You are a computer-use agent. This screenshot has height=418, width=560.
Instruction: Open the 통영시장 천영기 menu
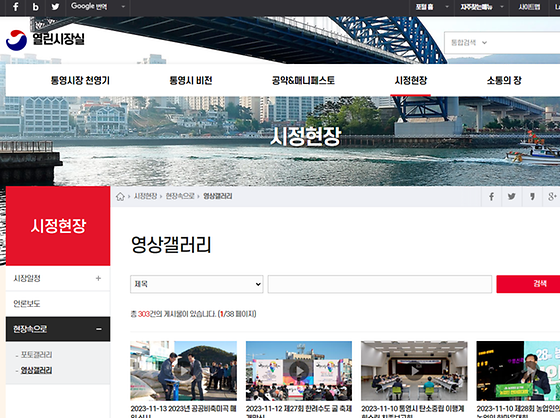pos(80,80)
